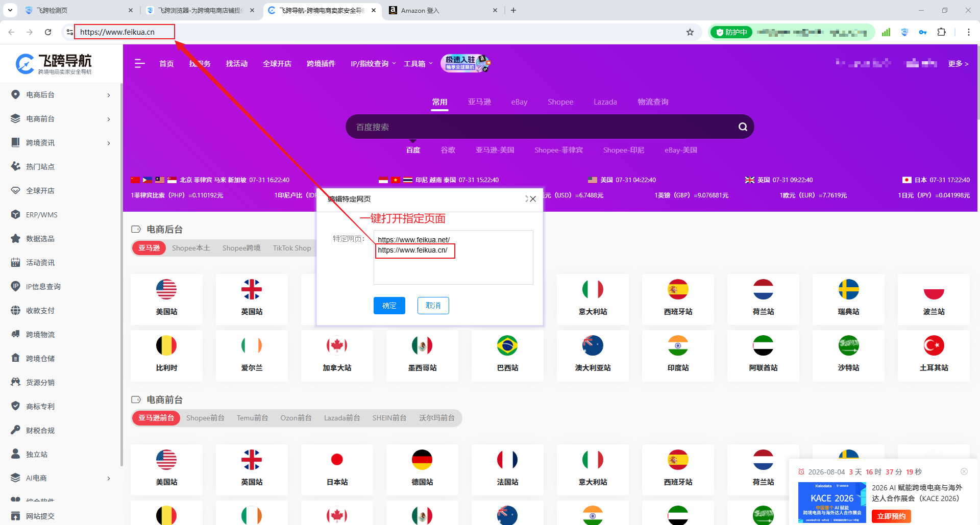Expand the 更多 menu in the header
The height and width of the screenshot is (525, 980).
coord(958,64)
